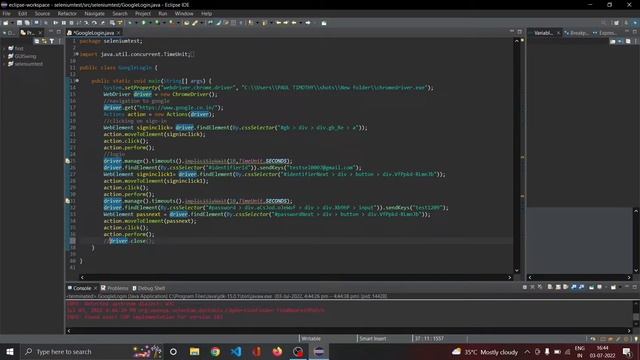Switch to Debug perspective button

tap(635, 23)
